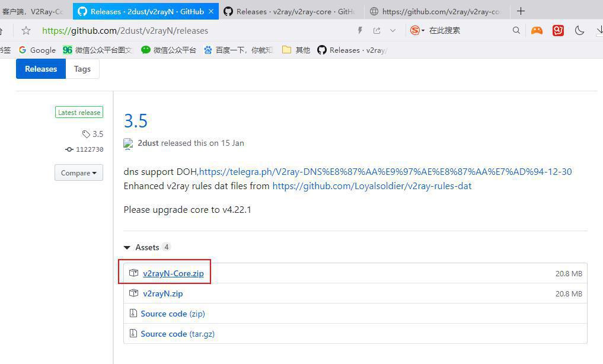Open the 微信公众平台 bookmark
This screenshot has height=364, width=603.
point(169,50)
